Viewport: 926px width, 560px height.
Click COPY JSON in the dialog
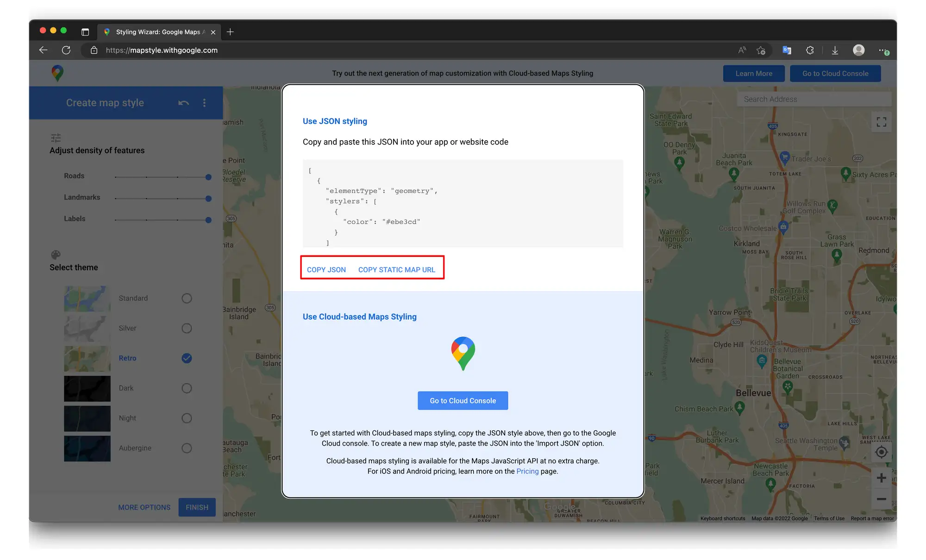pos(326,269)
